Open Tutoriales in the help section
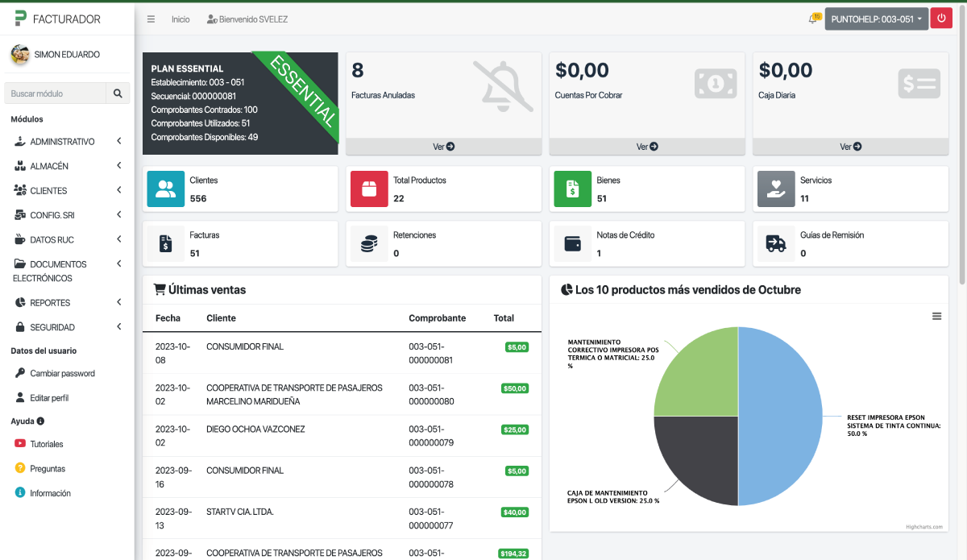Image resolution: width=967 pixels, height=560 pixels. (x=47, y=444)
